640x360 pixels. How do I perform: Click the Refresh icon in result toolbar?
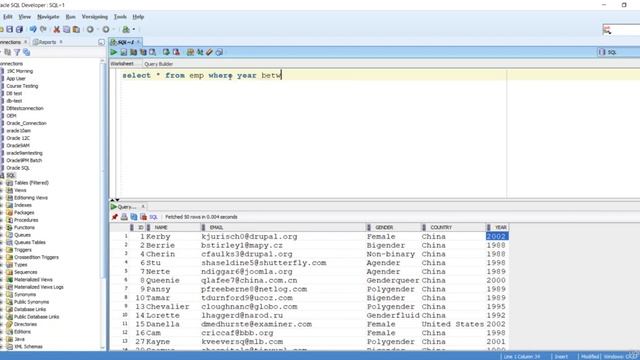click(x=134, y=217)
